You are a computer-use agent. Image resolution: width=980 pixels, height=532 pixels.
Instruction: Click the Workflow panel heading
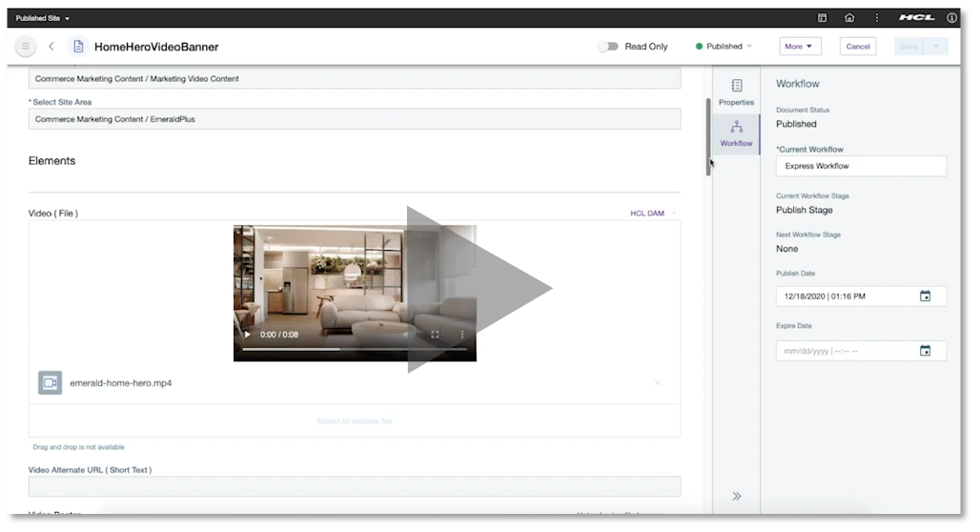pyautogui.click(x=798, y=84)
